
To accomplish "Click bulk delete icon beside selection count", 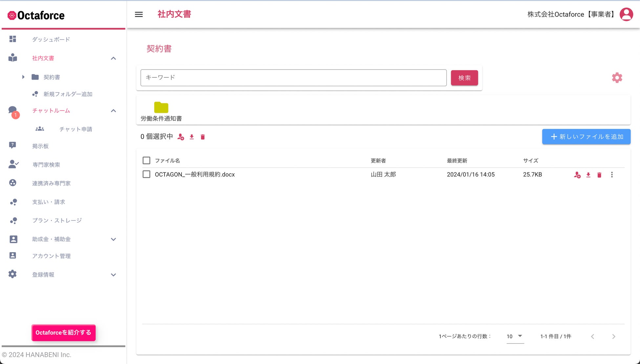I will 203,137.
